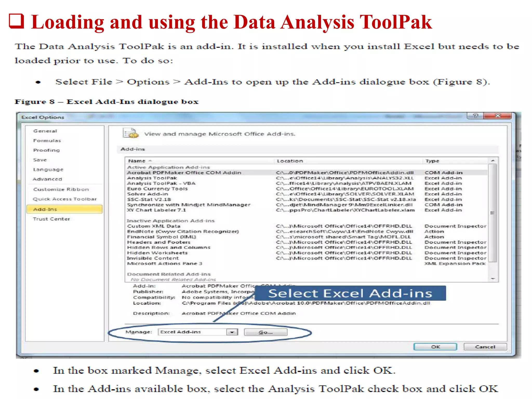The image size is (532, 399).
Task: Select the highlighted Add-Ins category
Action: click(x=64, y=209)
